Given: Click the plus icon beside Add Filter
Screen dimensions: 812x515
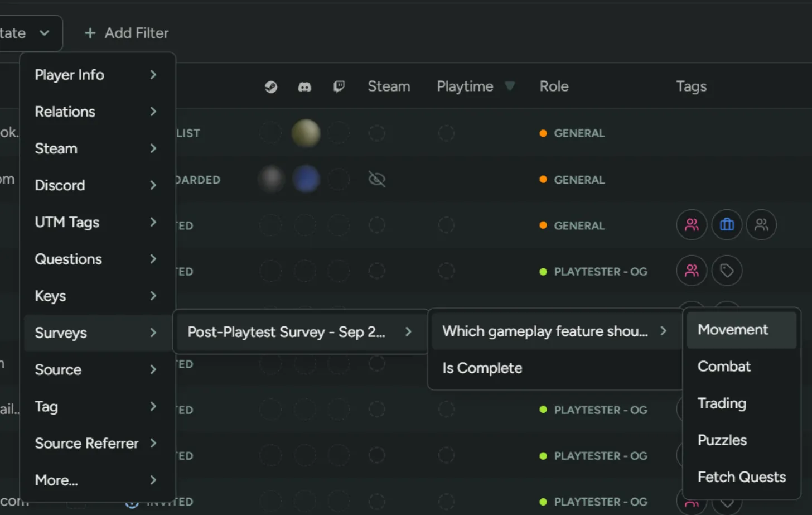Looking at the screenshot, I should (90, 33).
